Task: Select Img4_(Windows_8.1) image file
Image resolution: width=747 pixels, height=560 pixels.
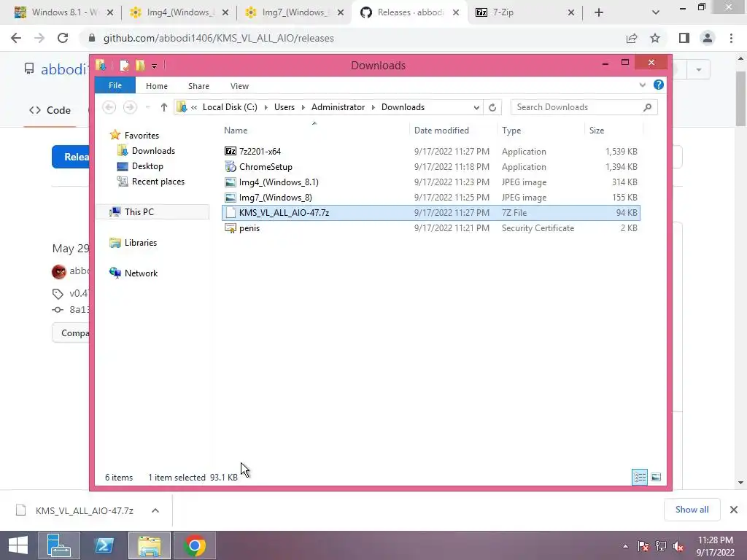Action: [279, 182]
